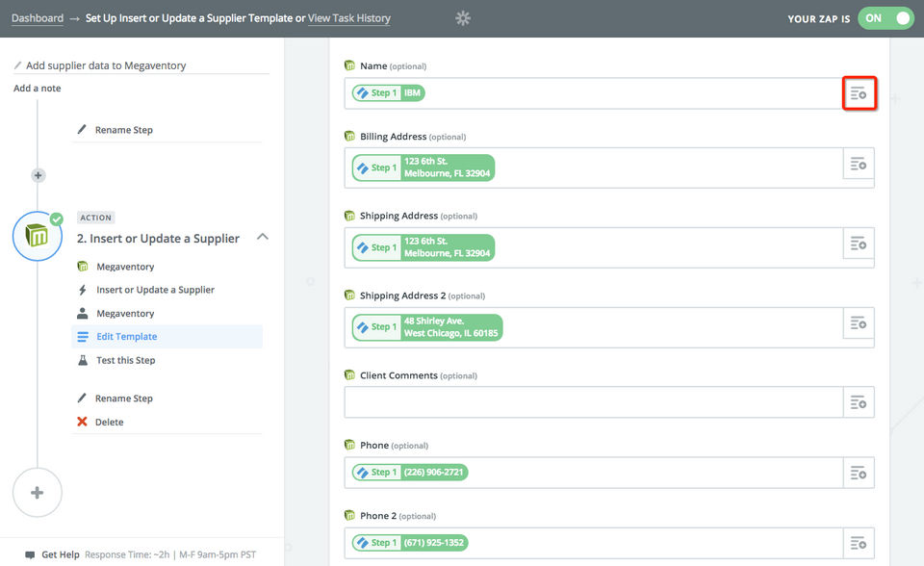The width and height of the screenshot is (924, 566).
Task: Open insert-field dropdown for Shipping Address 2
Action: 859,323
